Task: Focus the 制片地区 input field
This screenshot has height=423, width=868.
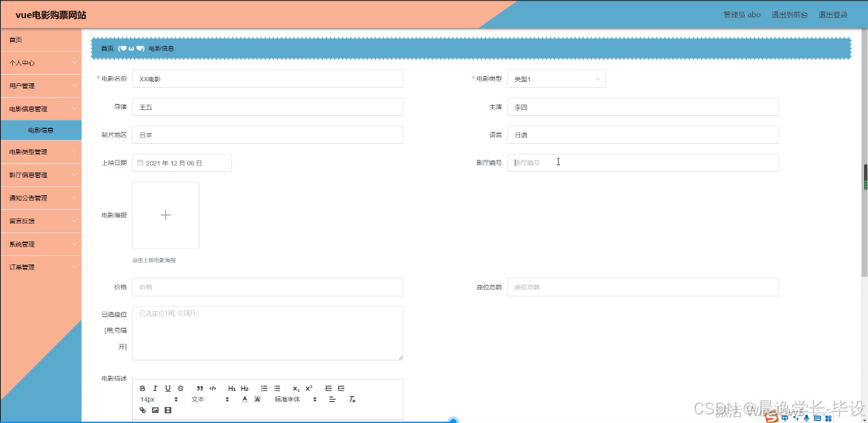Action: pyautogui.click(x=268, y=135)
